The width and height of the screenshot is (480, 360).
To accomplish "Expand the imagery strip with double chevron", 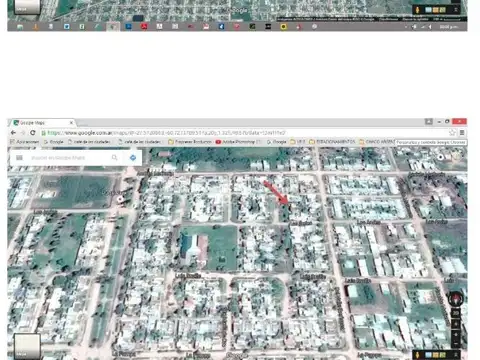I will [456, 355].
